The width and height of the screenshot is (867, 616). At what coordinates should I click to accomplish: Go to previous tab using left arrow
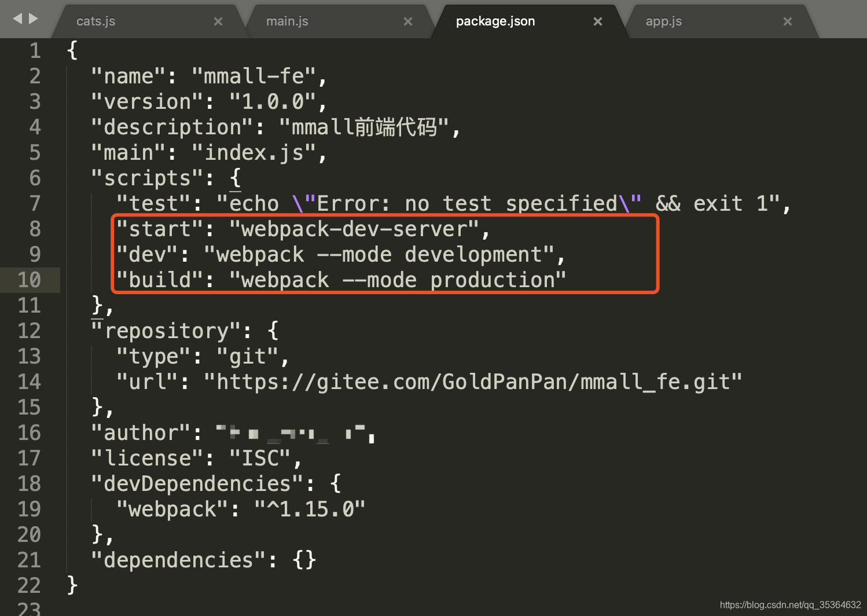pos(17,19)
